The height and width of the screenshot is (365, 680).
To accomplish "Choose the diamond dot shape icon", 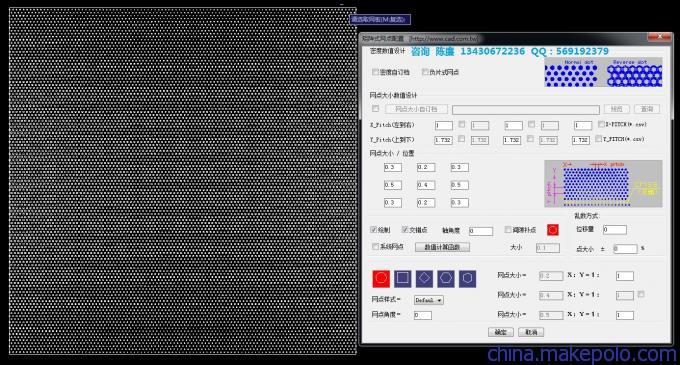I will pos(424,278).
